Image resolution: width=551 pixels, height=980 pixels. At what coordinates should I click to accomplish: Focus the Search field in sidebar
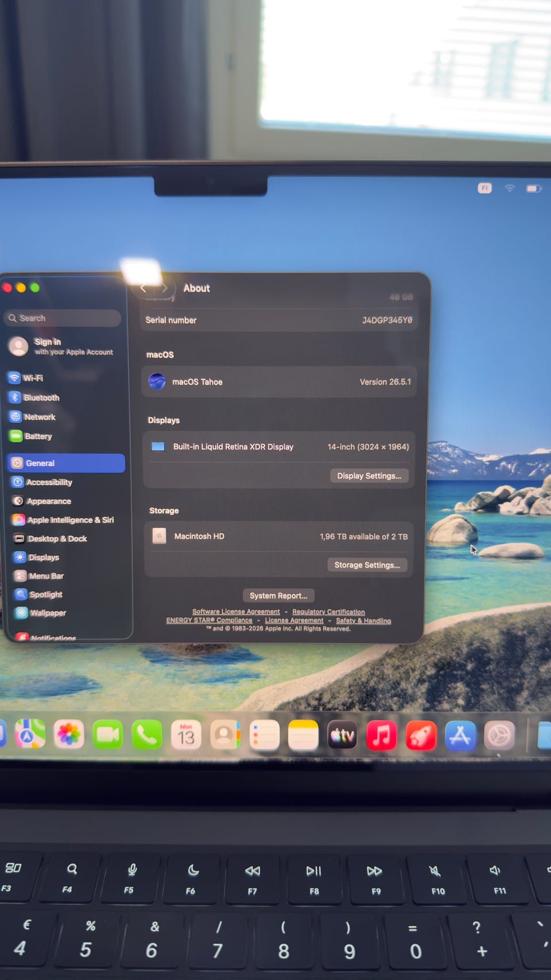point(63,318)
